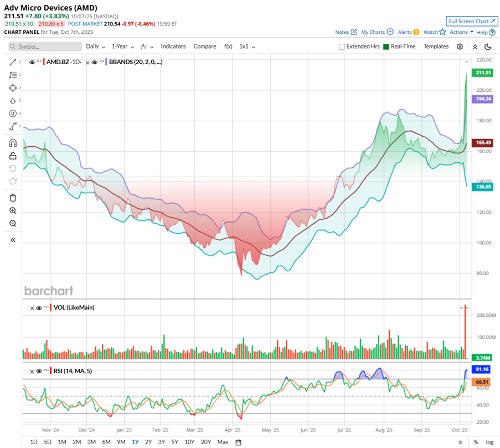500x448 pixels.
Task: Open options dots for AMD.BZ series
Action: 39,61
